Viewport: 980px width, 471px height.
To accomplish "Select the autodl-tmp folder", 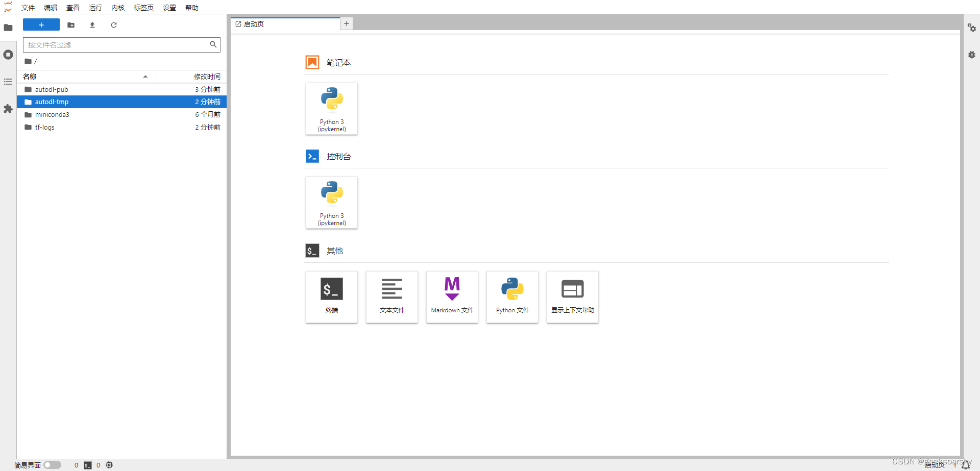I will 121,102.
